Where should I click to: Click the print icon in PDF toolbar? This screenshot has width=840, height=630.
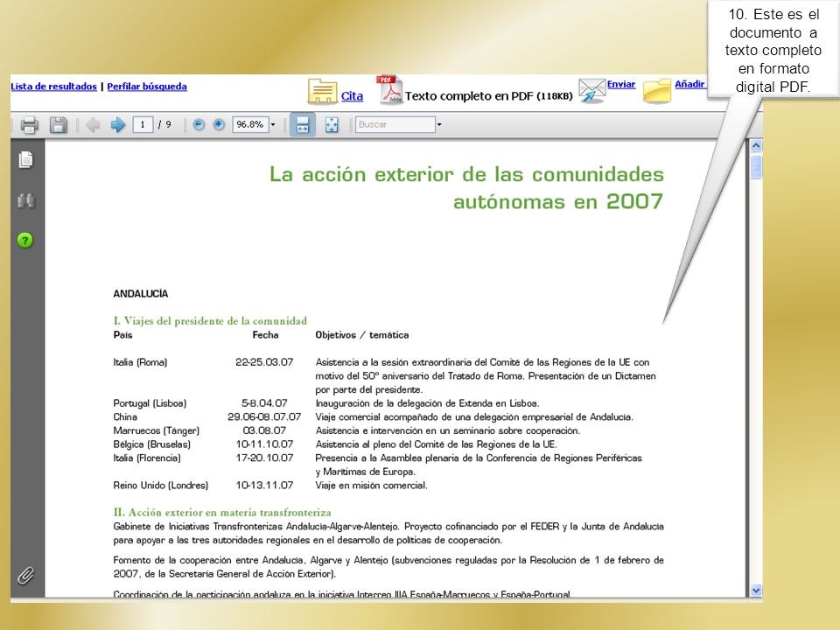click(x=30, y=125)
